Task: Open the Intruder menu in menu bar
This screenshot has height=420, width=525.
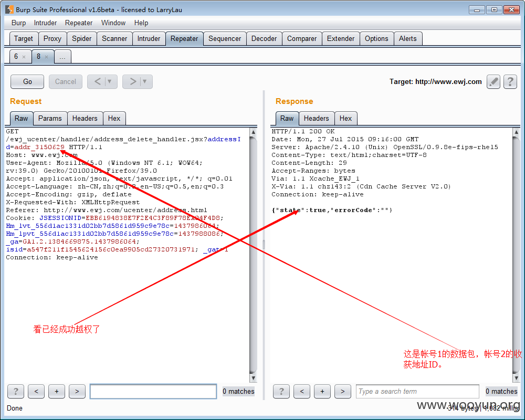Action: (45, 23)
